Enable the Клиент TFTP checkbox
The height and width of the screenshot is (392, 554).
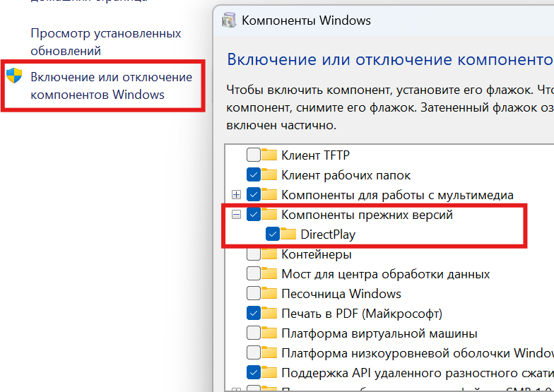[x=253, y=155]
